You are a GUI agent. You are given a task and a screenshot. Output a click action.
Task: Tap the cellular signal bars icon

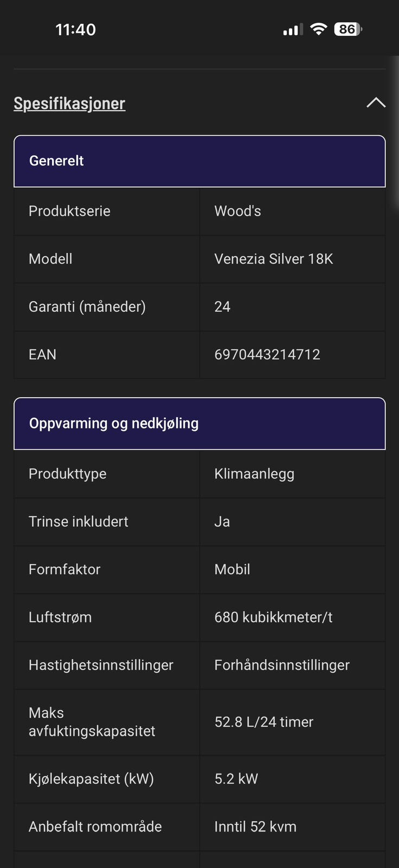[x=293, y=30]
